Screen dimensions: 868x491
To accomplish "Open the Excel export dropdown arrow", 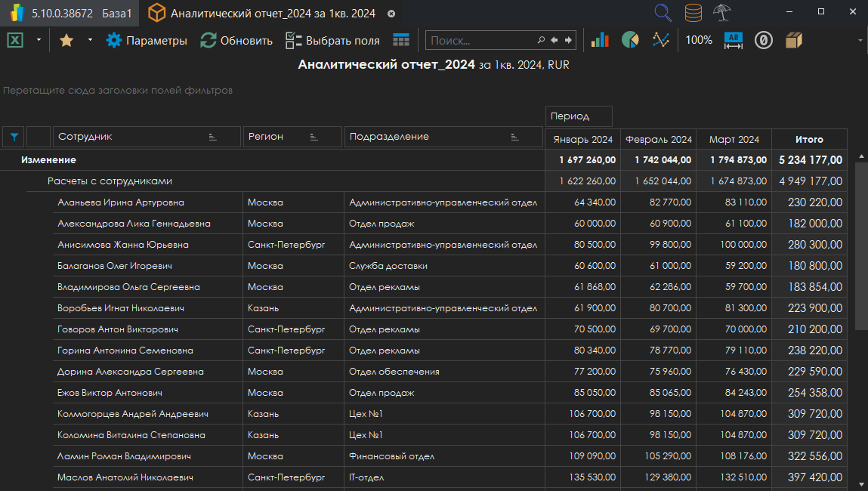I will coord(39,40).
